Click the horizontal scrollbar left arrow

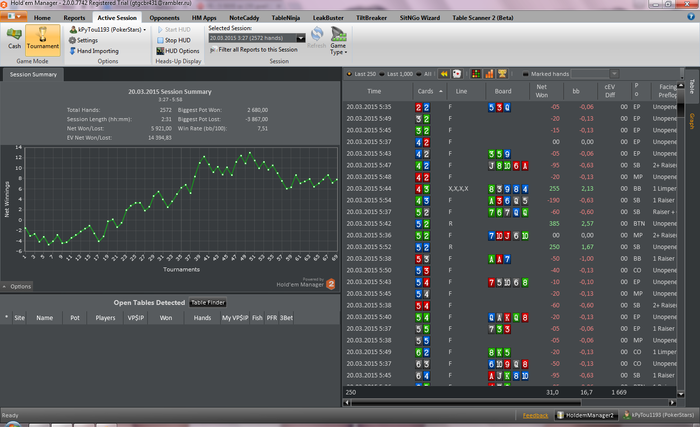click(x=347, y=403)
